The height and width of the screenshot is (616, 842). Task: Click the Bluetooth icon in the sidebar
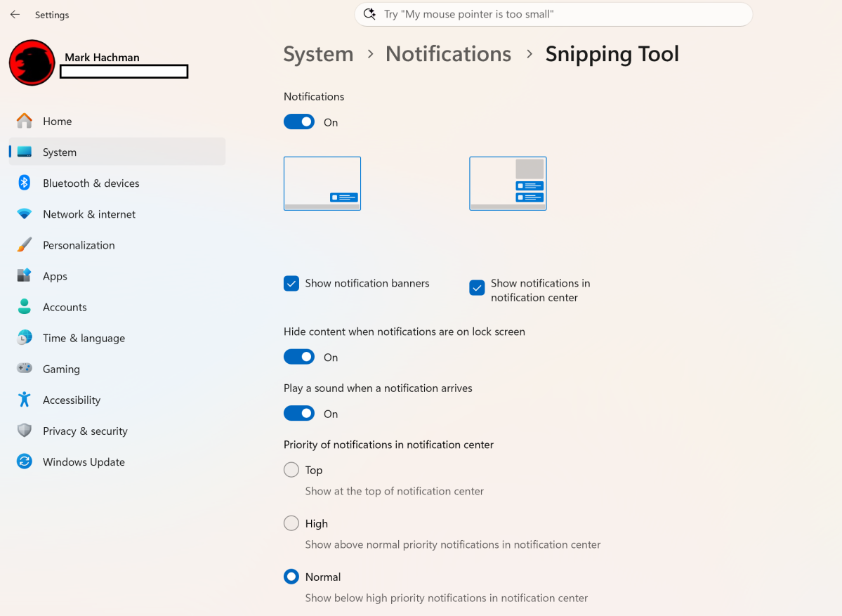[24, 183]
